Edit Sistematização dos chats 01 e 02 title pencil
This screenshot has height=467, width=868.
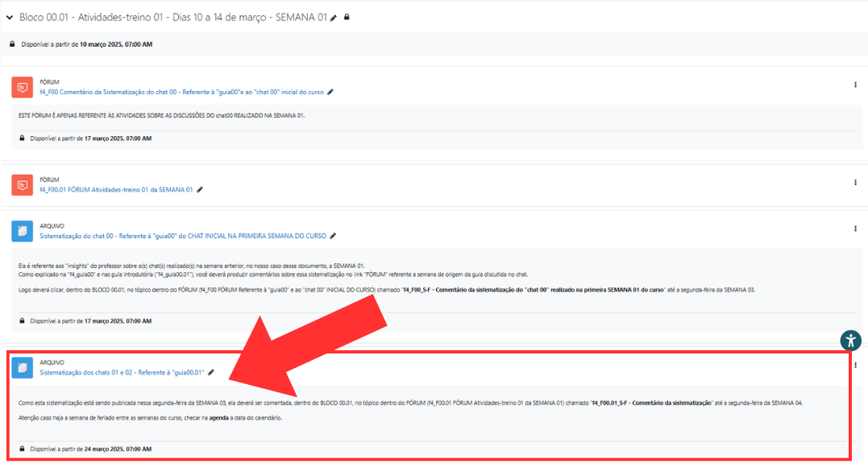[211, 372]
